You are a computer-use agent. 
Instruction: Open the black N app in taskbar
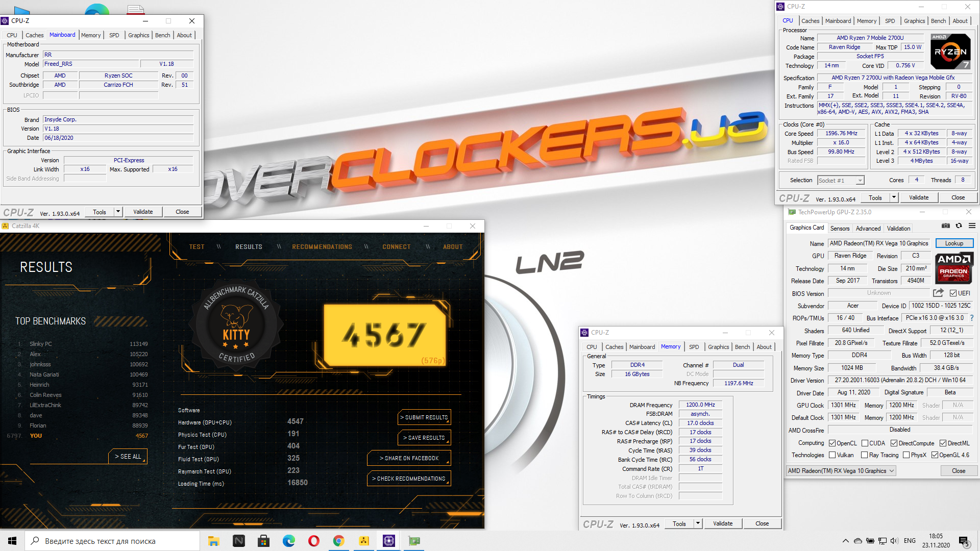(238, 541)
